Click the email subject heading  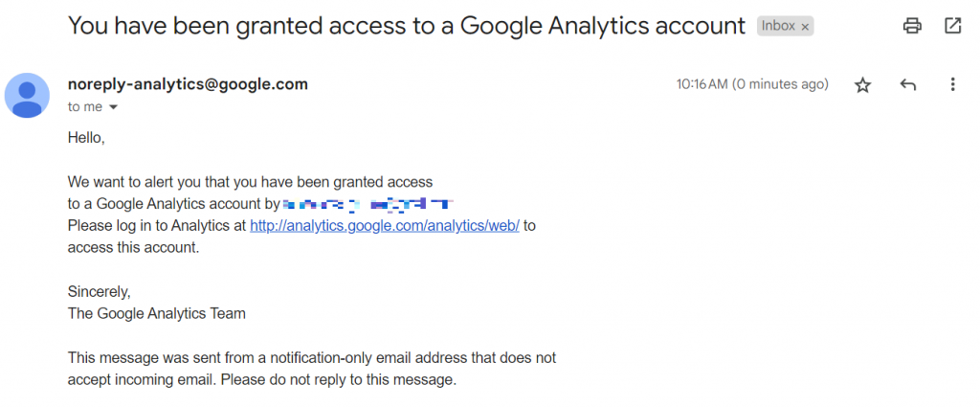pyautogui.click(x=406, y=26)
